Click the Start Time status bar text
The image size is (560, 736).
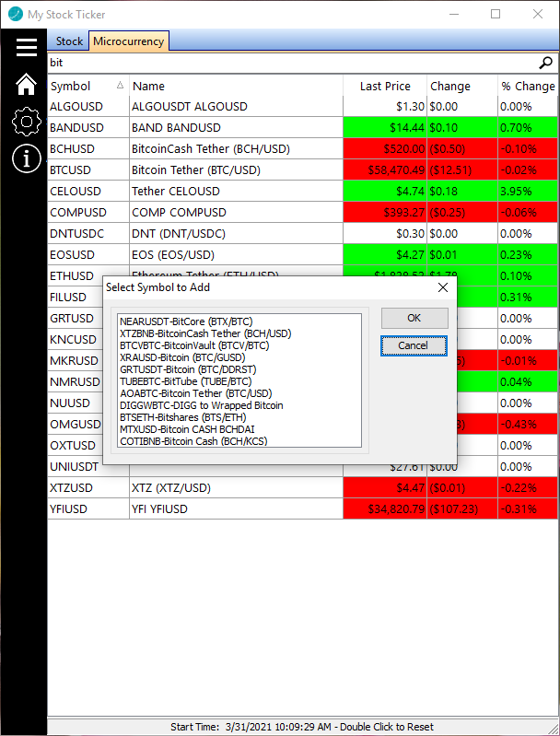coord(302,727)
